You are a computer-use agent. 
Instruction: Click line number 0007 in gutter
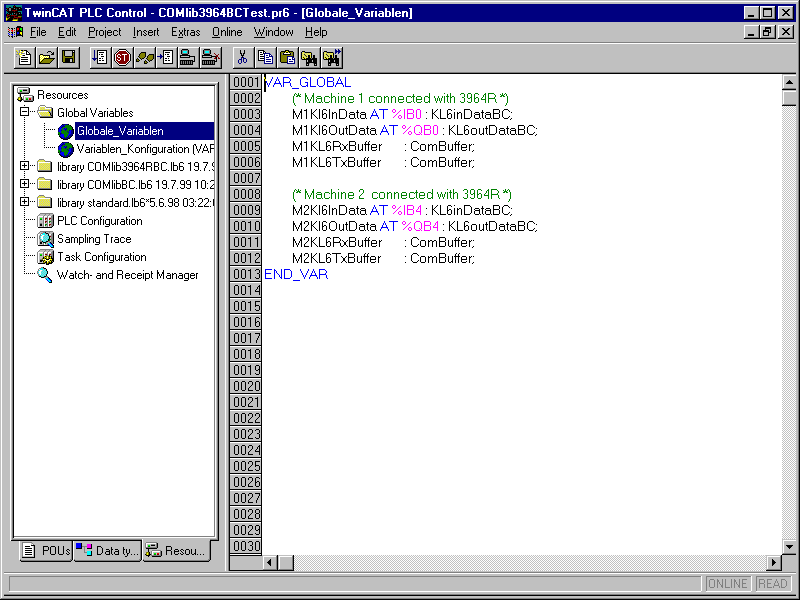(x=247, y=179)
